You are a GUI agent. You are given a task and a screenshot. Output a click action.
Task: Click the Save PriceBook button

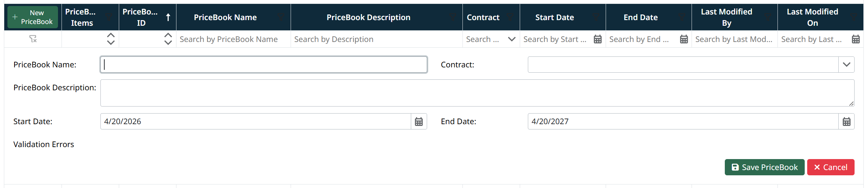[x=764, y=167]
